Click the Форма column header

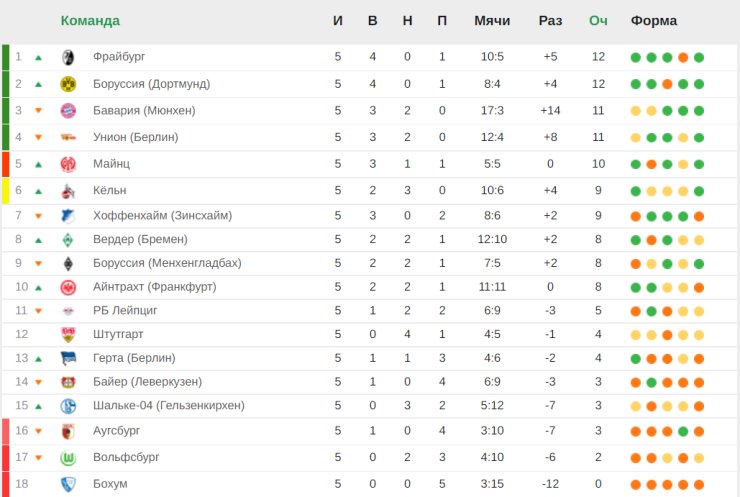tap(654, 21)
